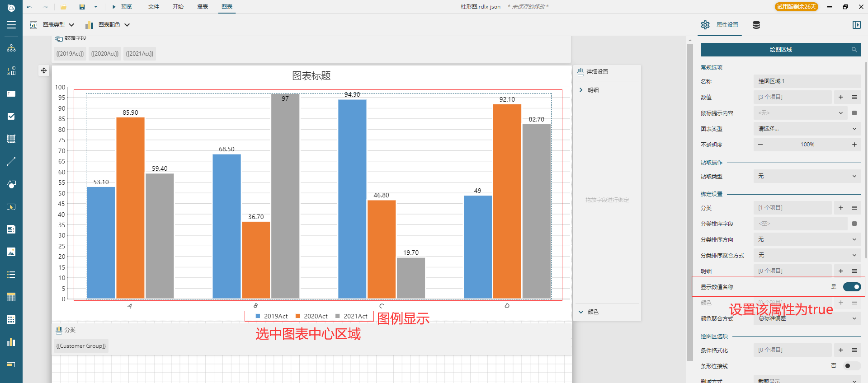This screenshot has height=383, width=868.
Task: Click the move handle on chart
Action: click(x=44, y=70)
